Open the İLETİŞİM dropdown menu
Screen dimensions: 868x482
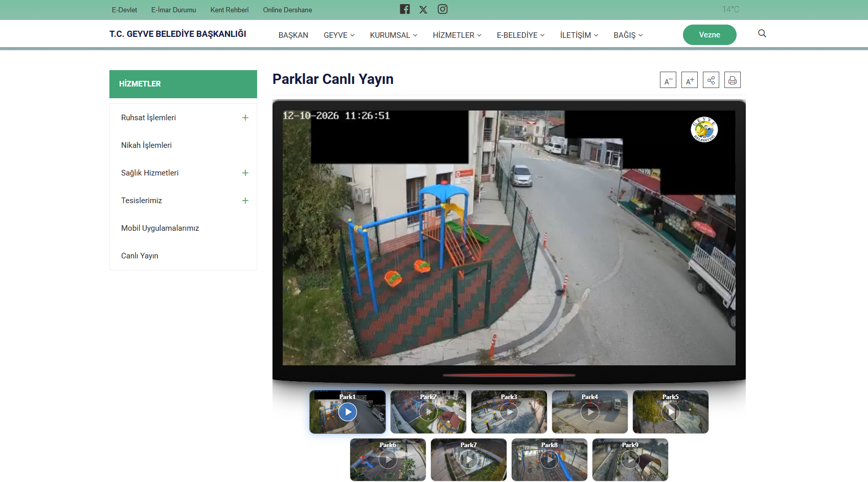[579, 35]
